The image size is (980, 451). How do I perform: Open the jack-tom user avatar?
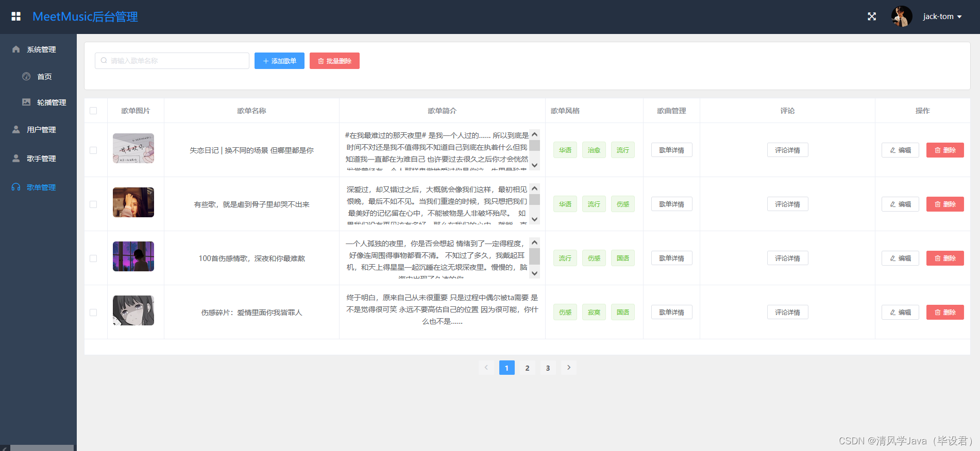click(902, 16)
